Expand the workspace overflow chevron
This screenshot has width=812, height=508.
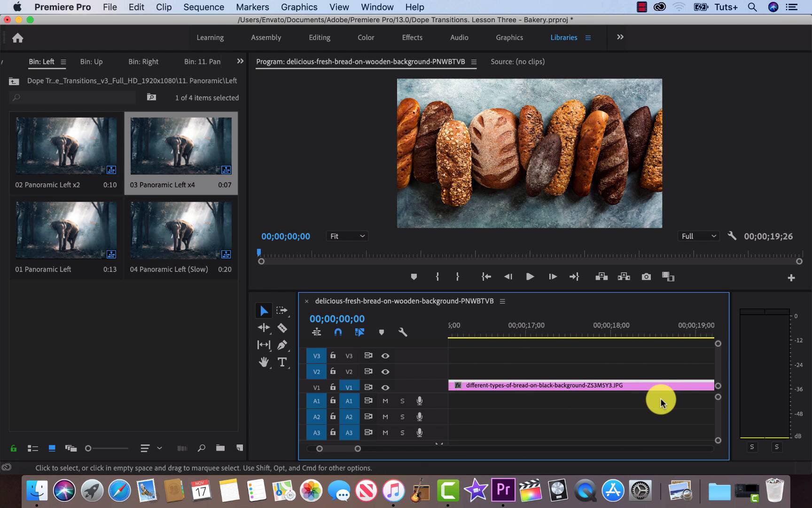point(620,37)
